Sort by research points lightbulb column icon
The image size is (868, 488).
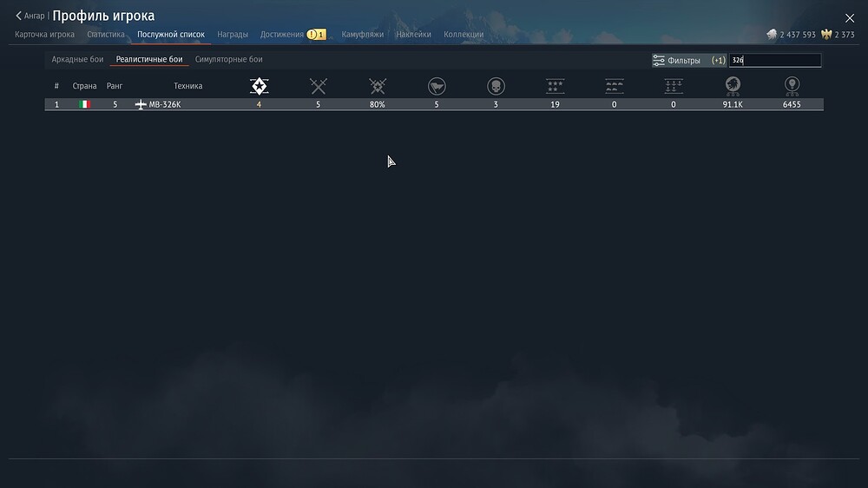tap(792, 86)
